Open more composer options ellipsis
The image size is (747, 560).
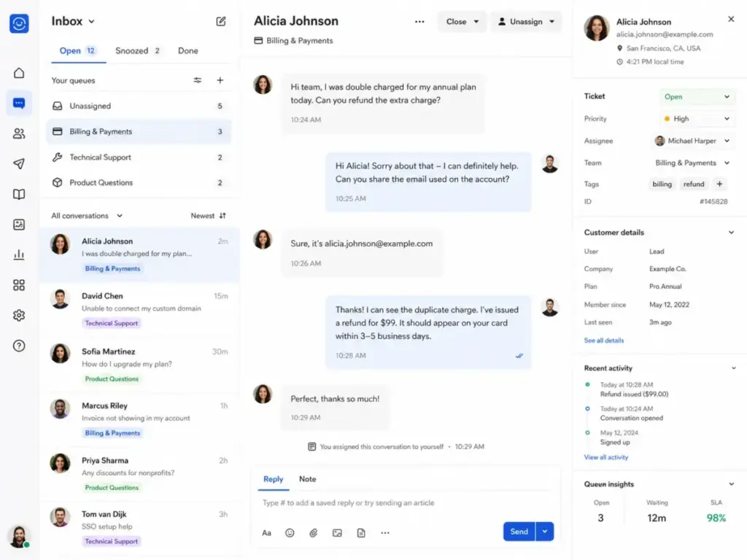click(x=385, y=533)
